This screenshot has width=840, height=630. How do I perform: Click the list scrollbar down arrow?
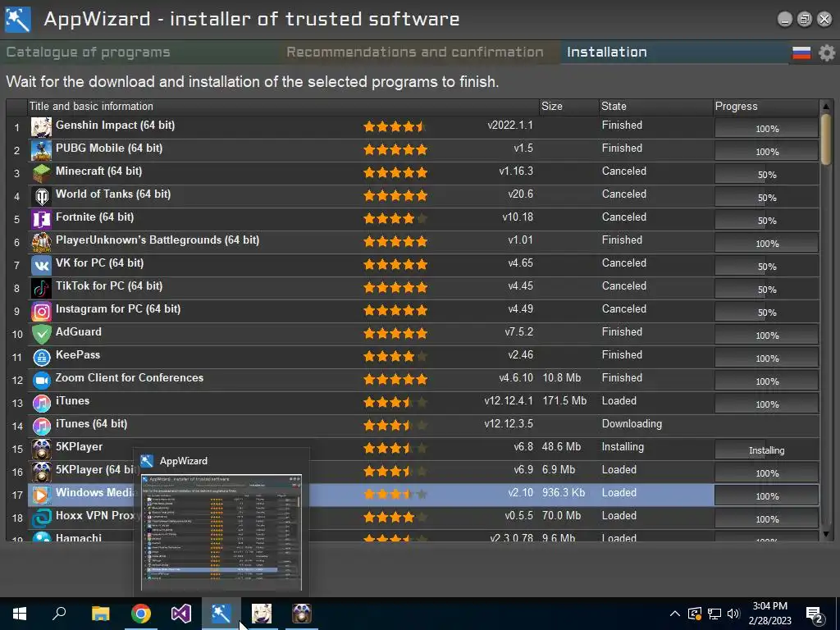[825, 534]
